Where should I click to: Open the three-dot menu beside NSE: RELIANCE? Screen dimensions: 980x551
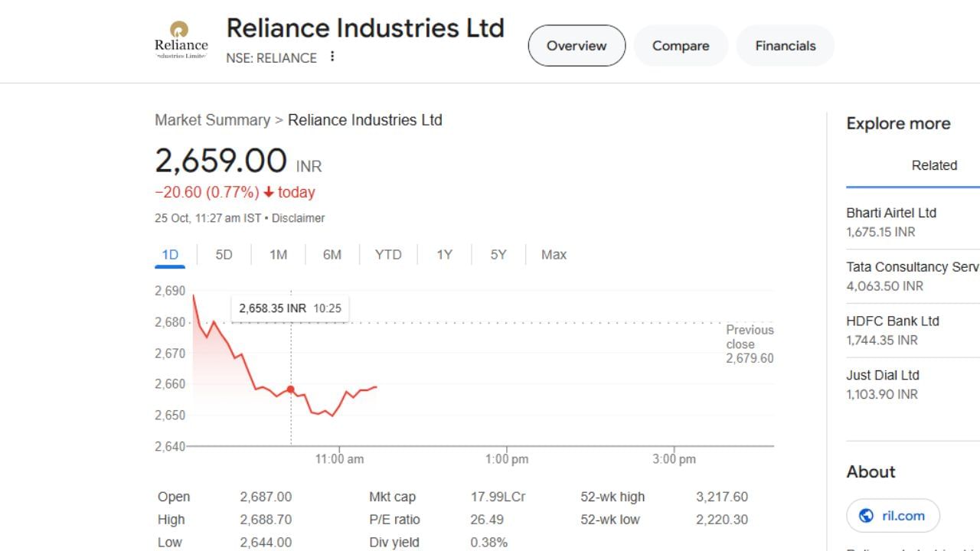click(332, 57)
